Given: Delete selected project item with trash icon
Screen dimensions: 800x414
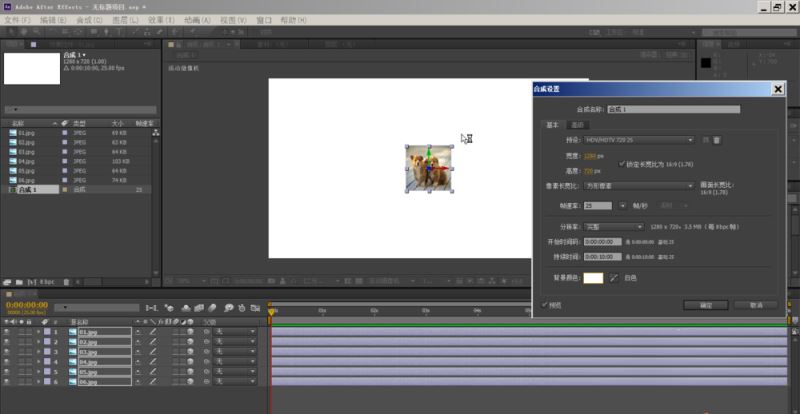Looking at the screenshot, I should (x=66, y=282).
